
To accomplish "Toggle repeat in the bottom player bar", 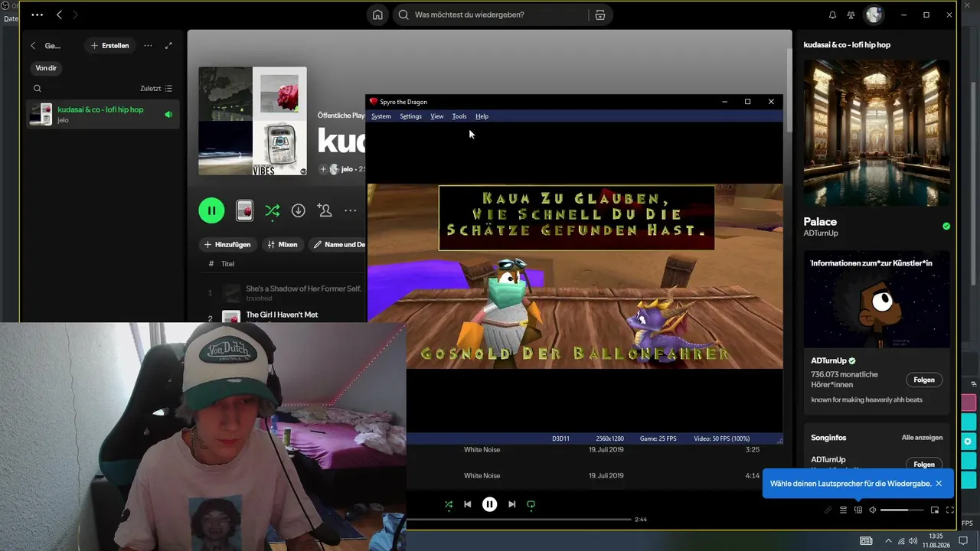I will (531, 504).
